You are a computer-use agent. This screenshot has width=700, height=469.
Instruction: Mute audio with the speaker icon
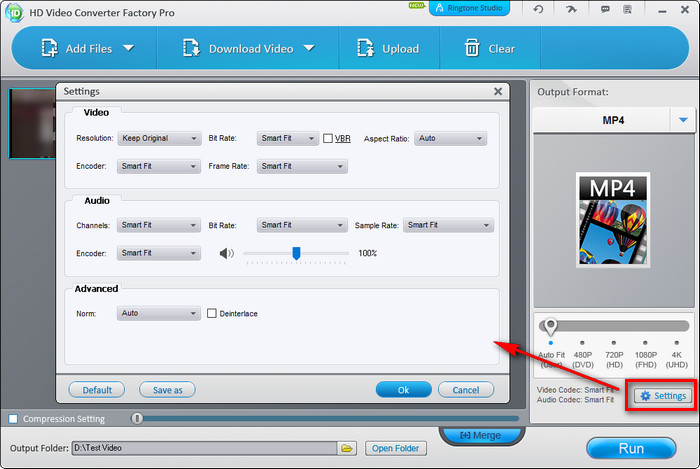click(x=226, y=253)
